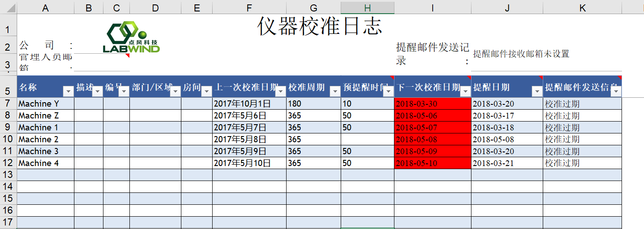Screen dimensions: 644x229
Task: Open the 提醒日期 filter dropdown
Action: click(x=537, y=91)
